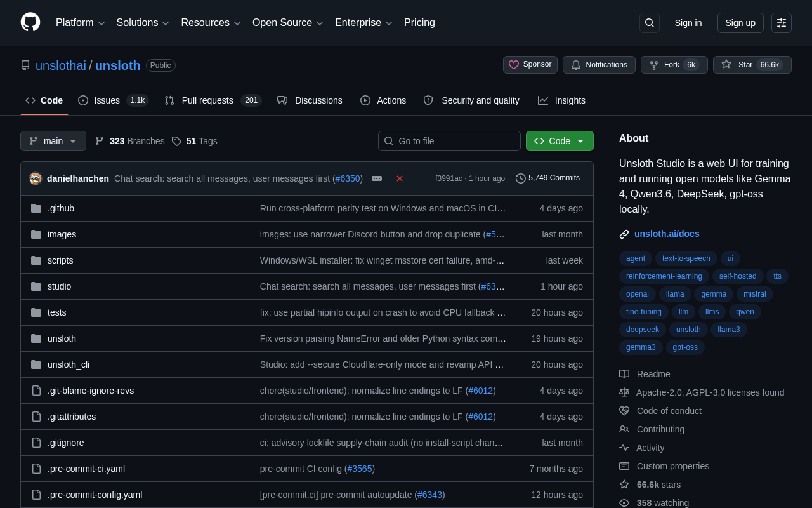Expand the Solutions menu
Image resolution: width=812 pixels, height=508 pixels.
coord(143,23)
